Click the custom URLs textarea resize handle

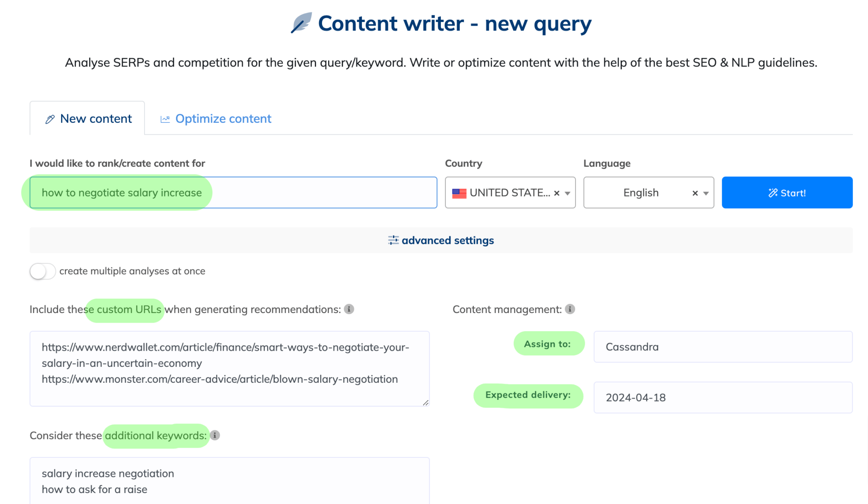[426, 403]
